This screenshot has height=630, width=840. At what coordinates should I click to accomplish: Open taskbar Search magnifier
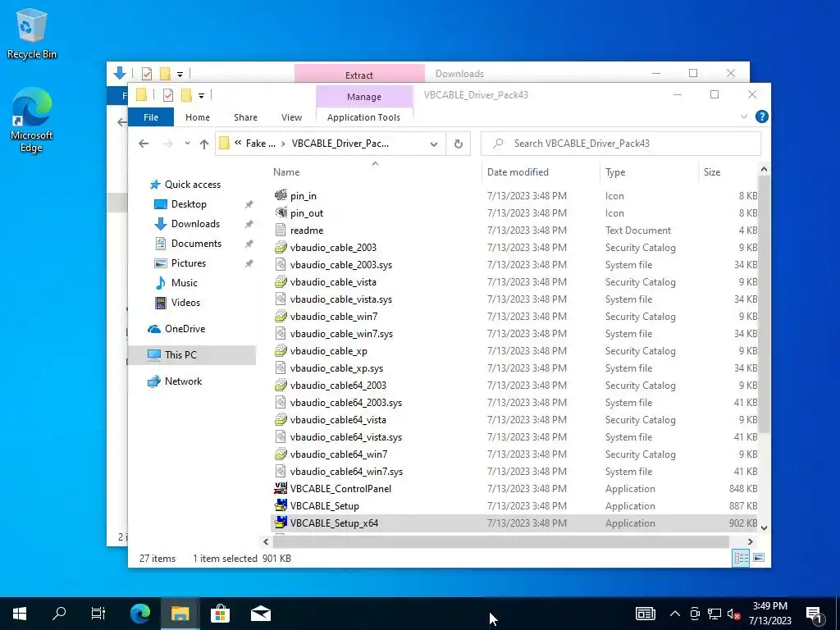tap(59, 614)
